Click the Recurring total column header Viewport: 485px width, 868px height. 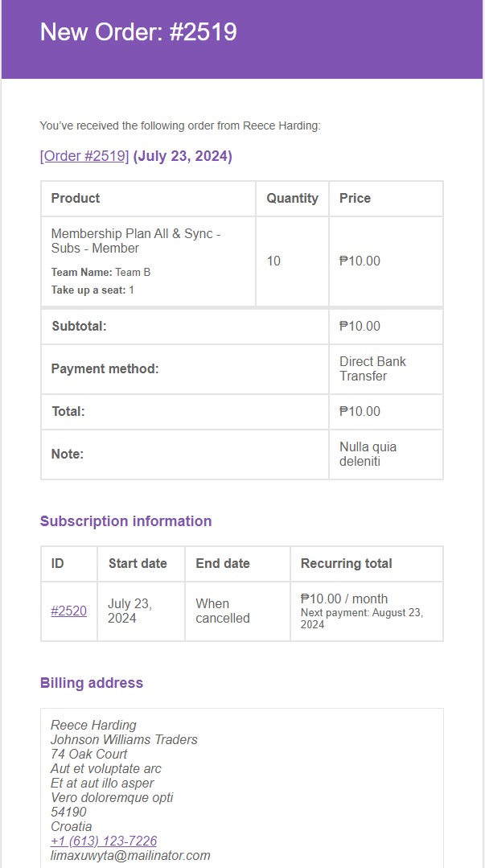tap(346, 563)
